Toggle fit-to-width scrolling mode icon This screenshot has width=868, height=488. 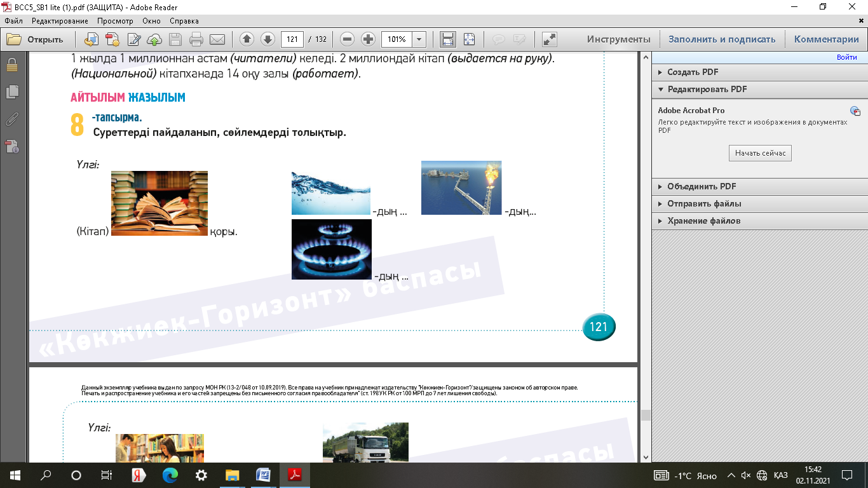click(x=448, y=39)
